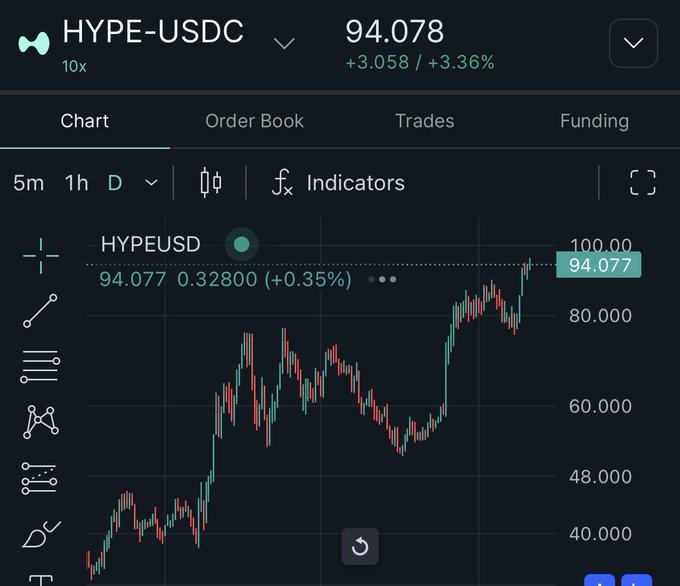The height and width of the screenshot is (586, 680).
Task: Select the forecasting projection lines tool
Action: (x=39, y=478)
